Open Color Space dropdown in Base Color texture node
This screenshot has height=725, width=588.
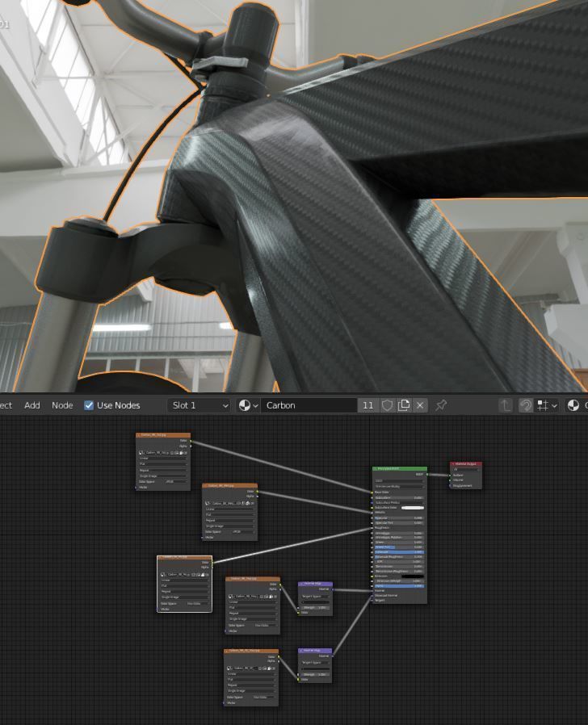(176, 481)
